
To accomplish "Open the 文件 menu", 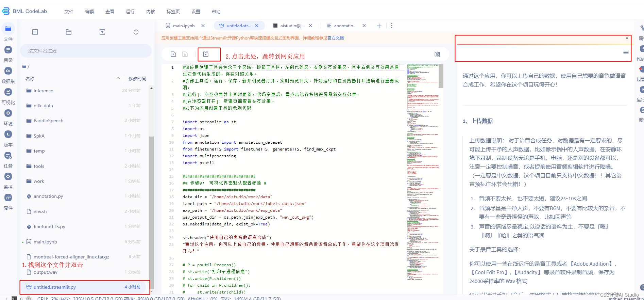I will (69, 12).
